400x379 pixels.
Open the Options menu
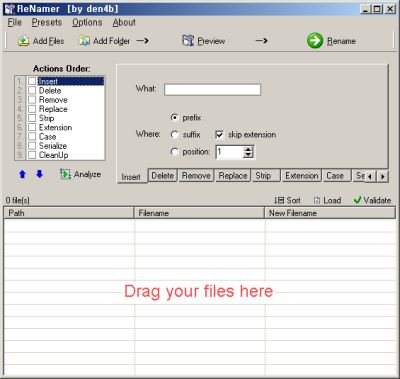click(x=87, y=22)
